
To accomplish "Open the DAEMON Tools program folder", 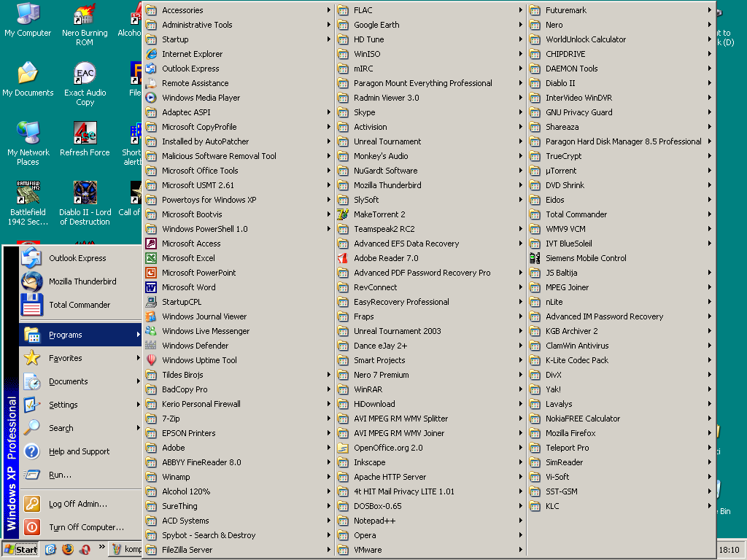I will [x=622, y=69].
